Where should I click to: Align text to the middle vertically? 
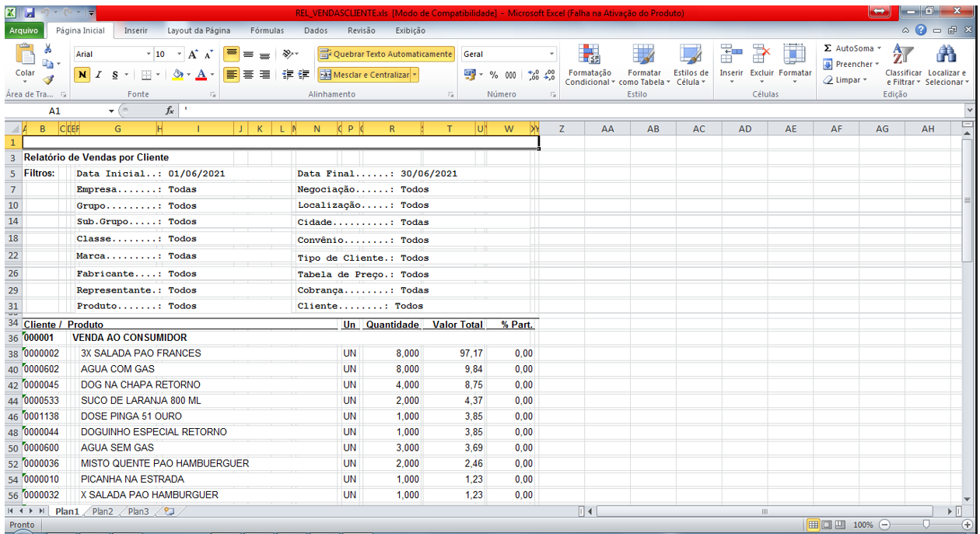[x=248, y=54]
